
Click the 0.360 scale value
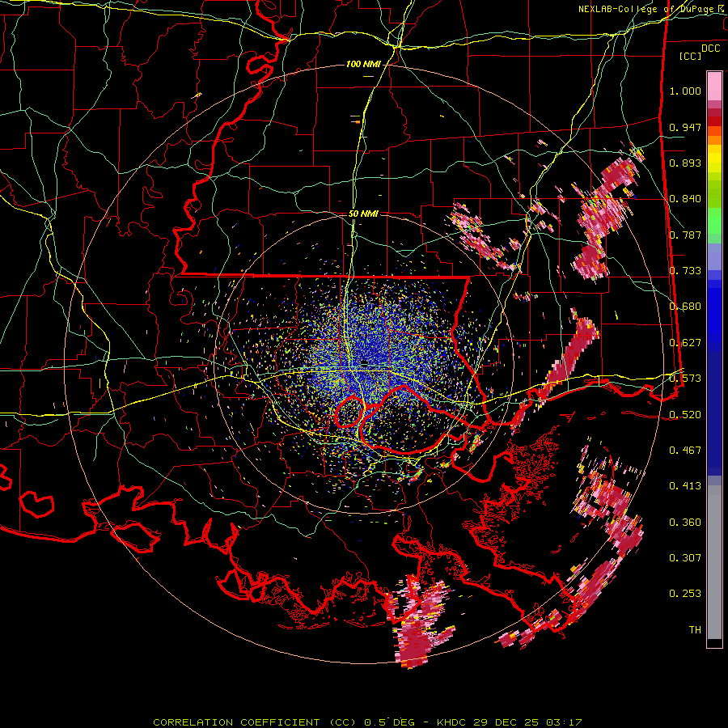coord(685,523)
